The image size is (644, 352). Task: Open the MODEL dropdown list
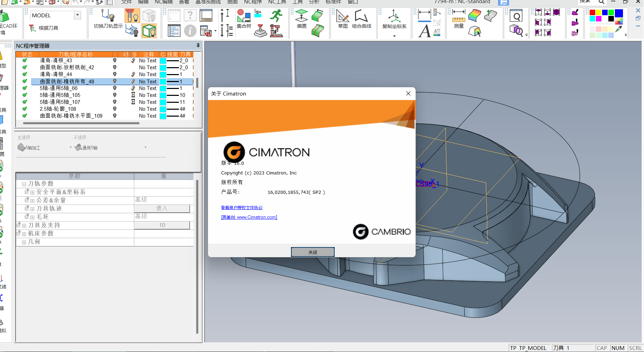point(78,15)
